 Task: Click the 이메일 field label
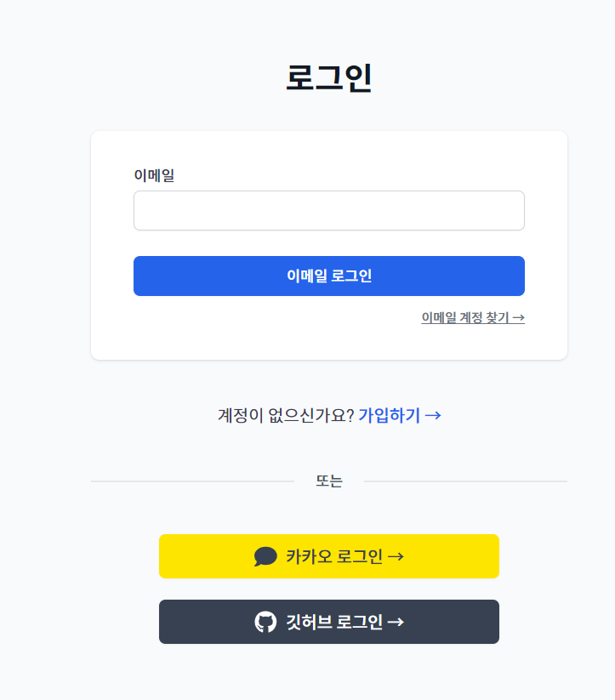coord(154,175)
